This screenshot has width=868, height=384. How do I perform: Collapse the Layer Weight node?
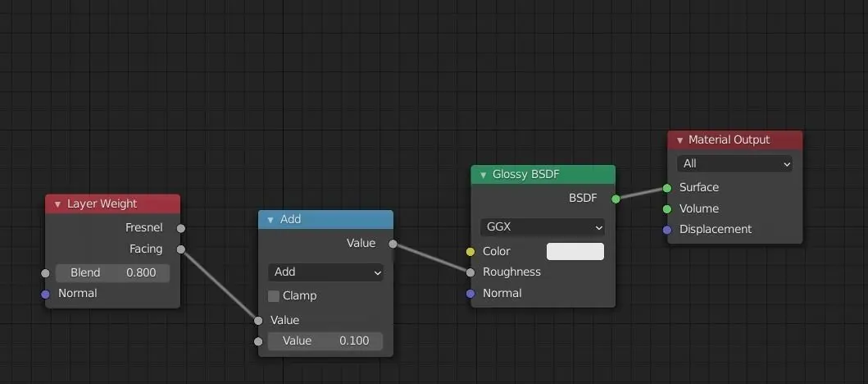[57, 204]
